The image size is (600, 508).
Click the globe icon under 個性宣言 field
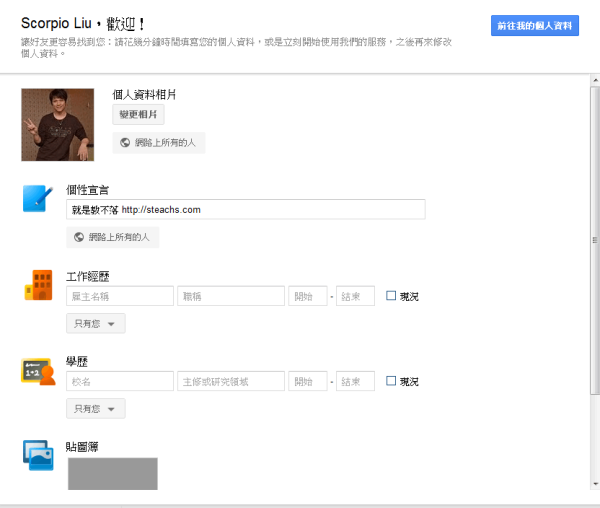click(x=79, y=237)
